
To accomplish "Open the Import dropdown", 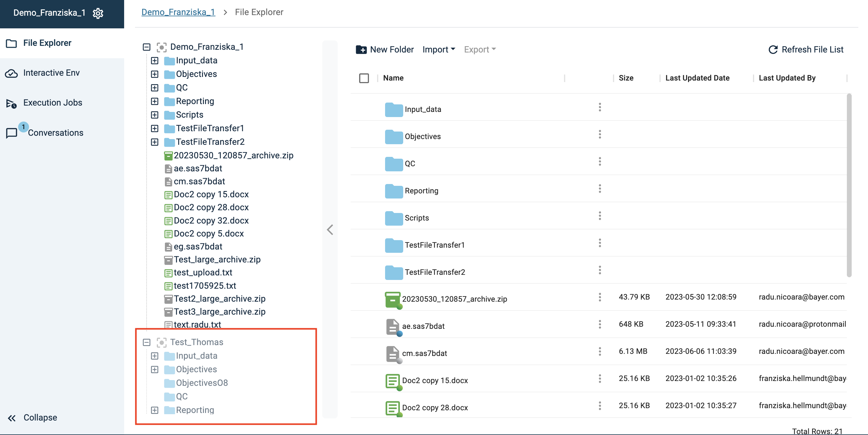I will (439, 49).
